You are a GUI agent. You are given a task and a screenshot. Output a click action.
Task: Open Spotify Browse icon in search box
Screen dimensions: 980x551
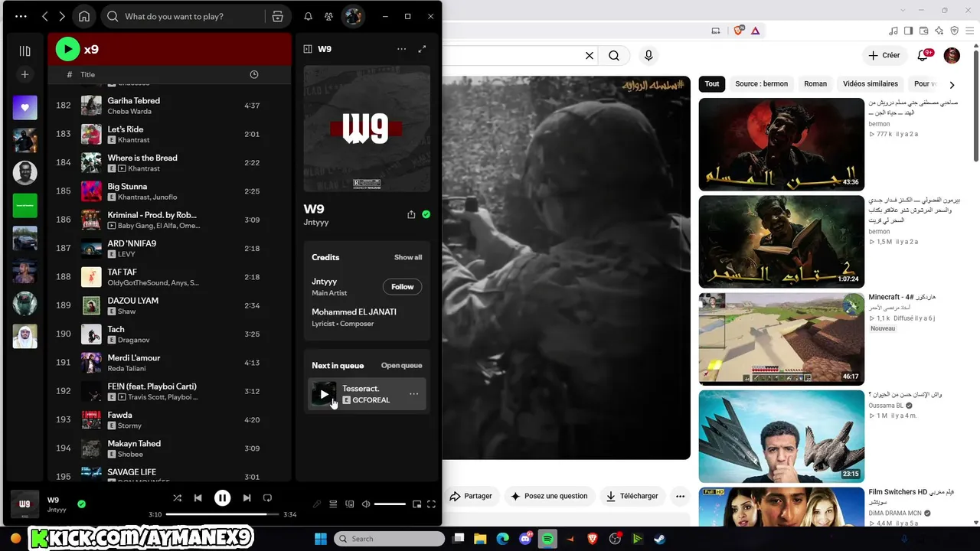pos(278,16)
